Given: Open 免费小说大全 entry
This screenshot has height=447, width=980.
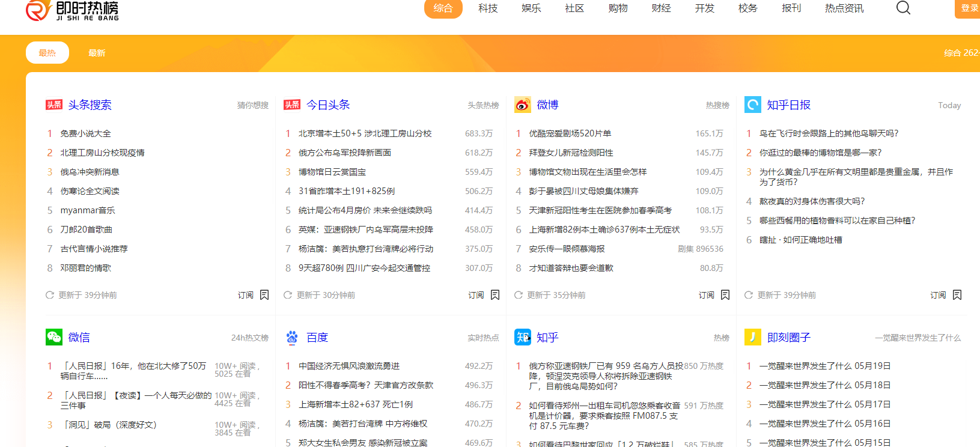Looking at the screenshot, I should (x=85, y=133).
